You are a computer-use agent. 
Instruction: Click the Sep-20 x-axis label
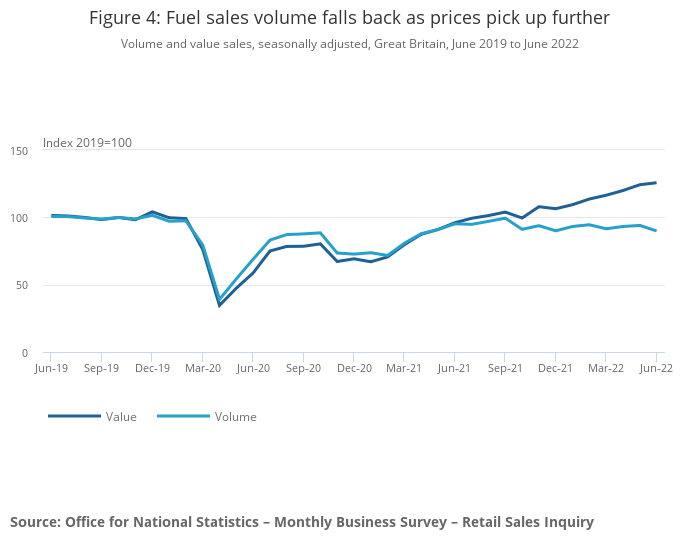tap(302, 368)
